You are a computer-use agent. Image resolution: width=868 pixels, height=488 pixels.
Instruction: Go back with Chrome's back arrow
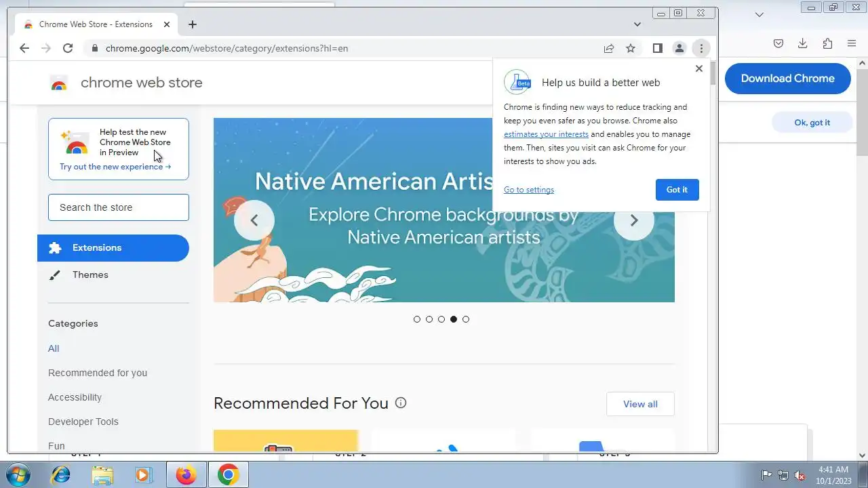pos(24,48)
